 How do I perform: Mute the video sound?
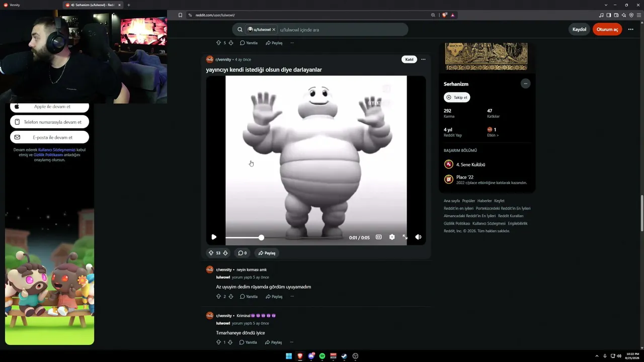click(418, 237)
